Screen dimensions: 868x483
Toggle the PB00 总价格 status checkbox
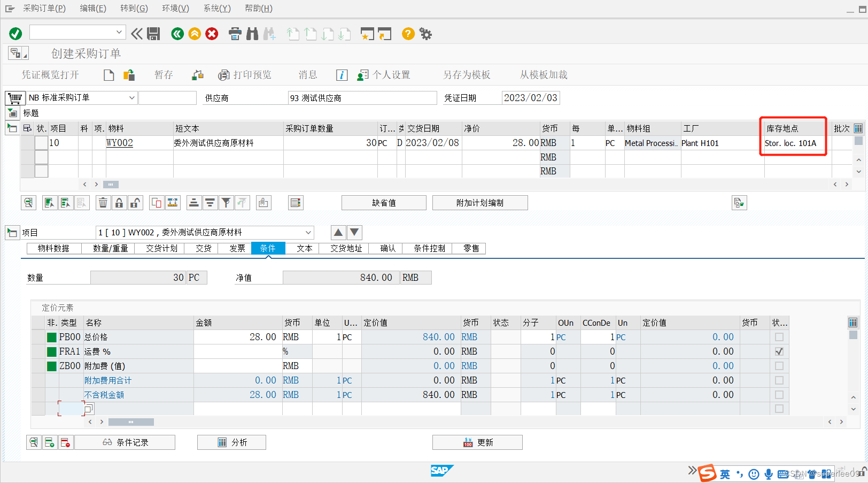tap(779, 337)
